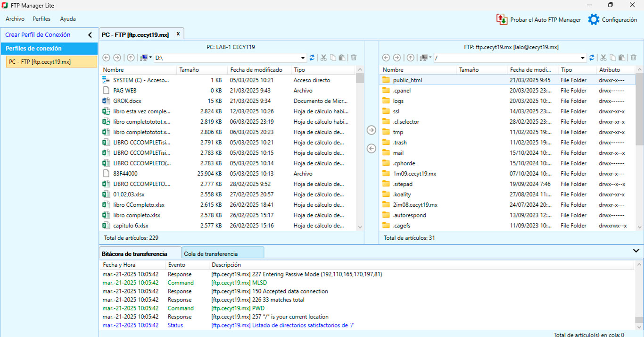Switch to Cola de transferencia tab

coord(223,253)
